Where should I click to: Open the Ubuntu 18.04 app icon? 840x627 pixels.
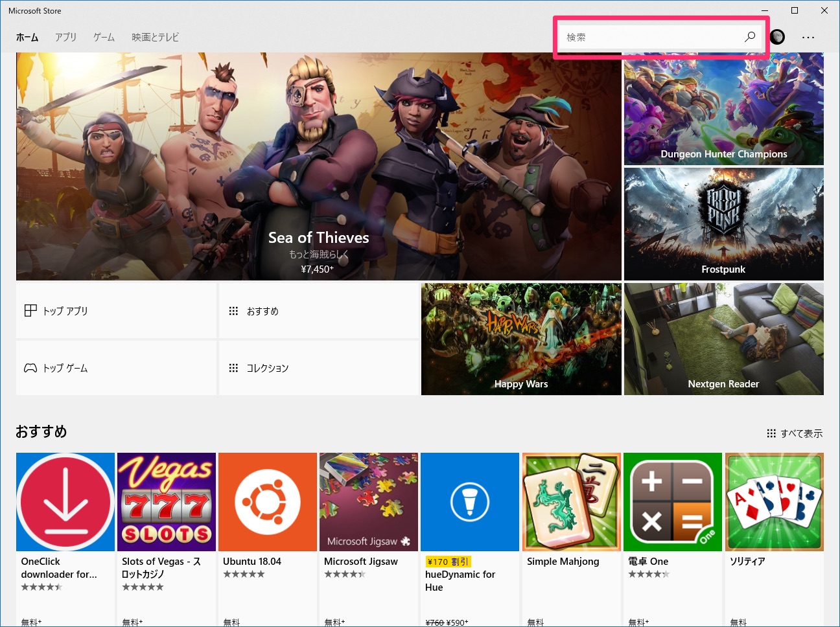point(268,502)
